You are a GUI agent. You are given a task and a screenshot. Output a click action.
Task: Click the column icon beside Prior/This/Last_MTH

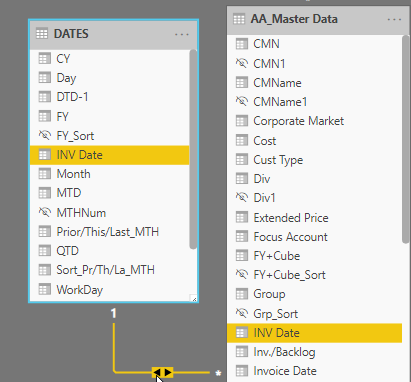coord(45,231)
